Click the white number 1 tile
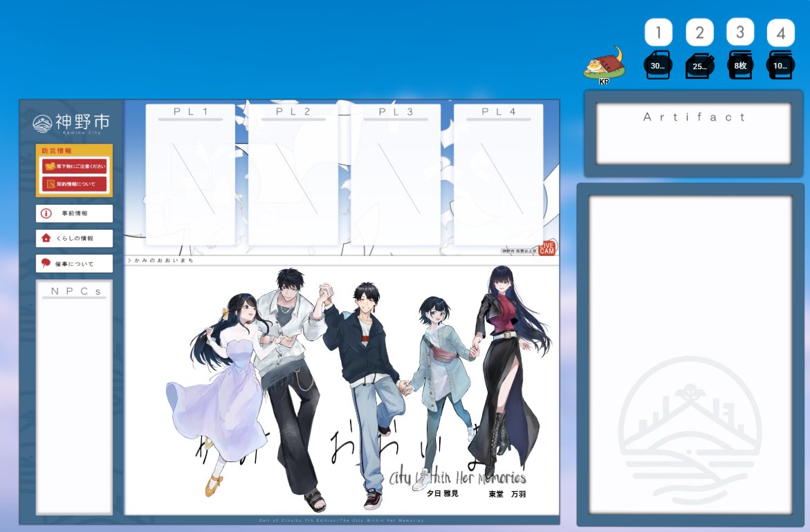The image size is (810, 532). tap(659, 33)
